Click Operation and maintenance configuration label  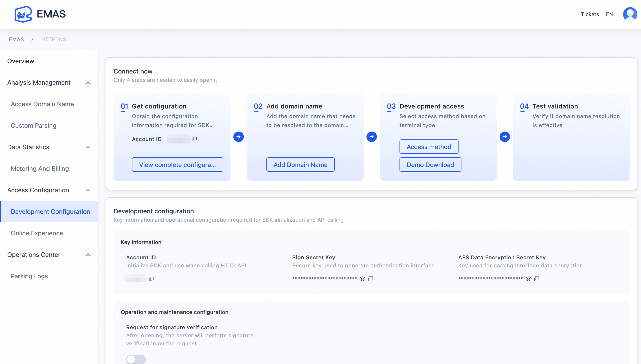point(174,312)
